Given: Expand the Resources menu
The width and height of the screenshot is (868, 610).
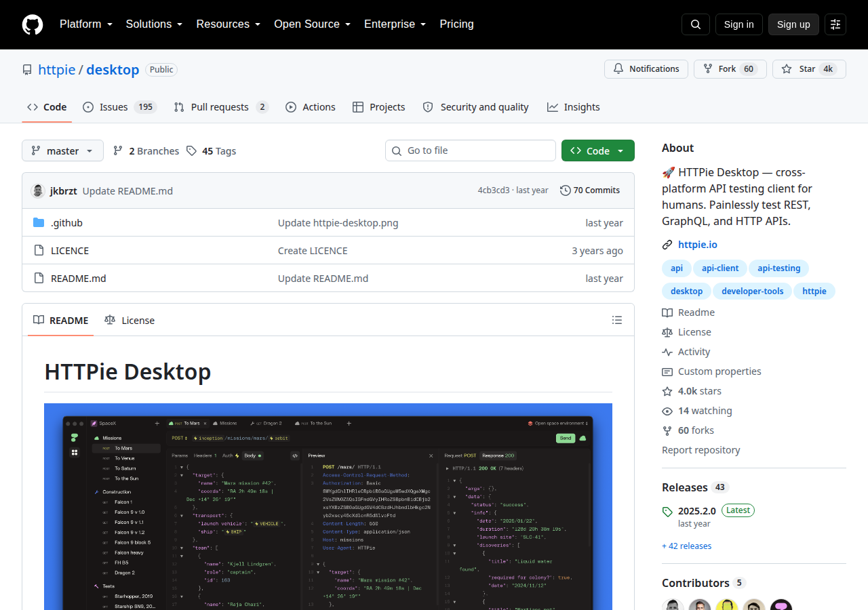Looking at the screenshot, I should [229, 24].
